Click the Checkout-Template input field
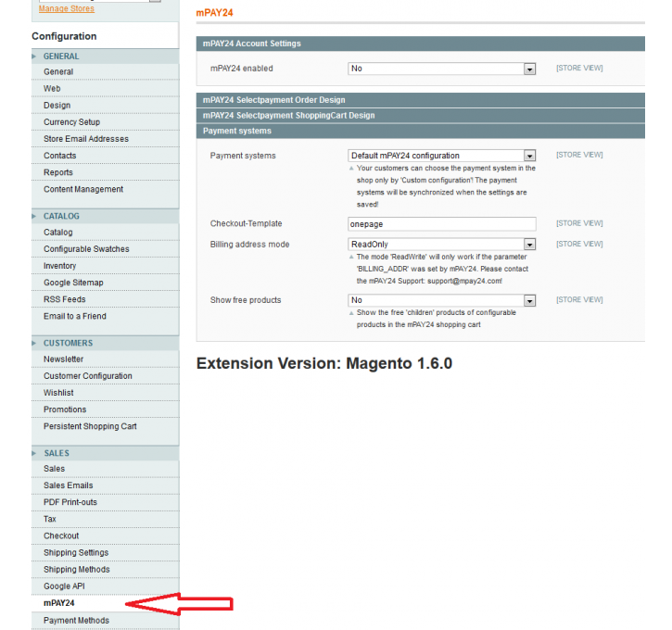 [x=442, y=224]
